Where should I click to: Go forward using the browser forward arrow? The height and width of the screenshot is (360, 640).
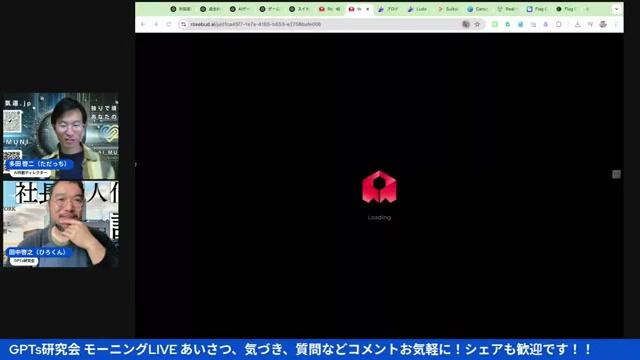coord(156,24)
